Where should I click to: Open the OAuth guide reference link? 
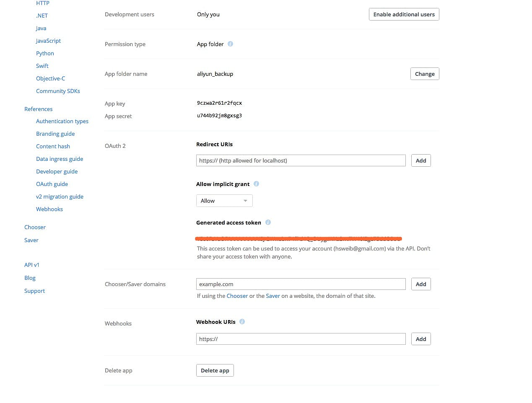pyautogui.click(x=52, y=184)
